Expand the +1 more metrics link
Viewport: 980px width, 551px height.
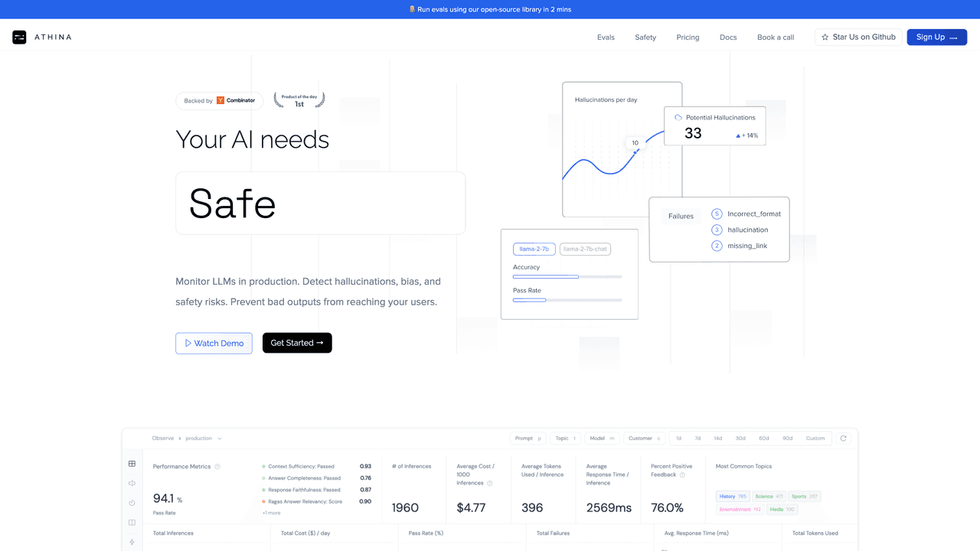(x=271, y=513)
